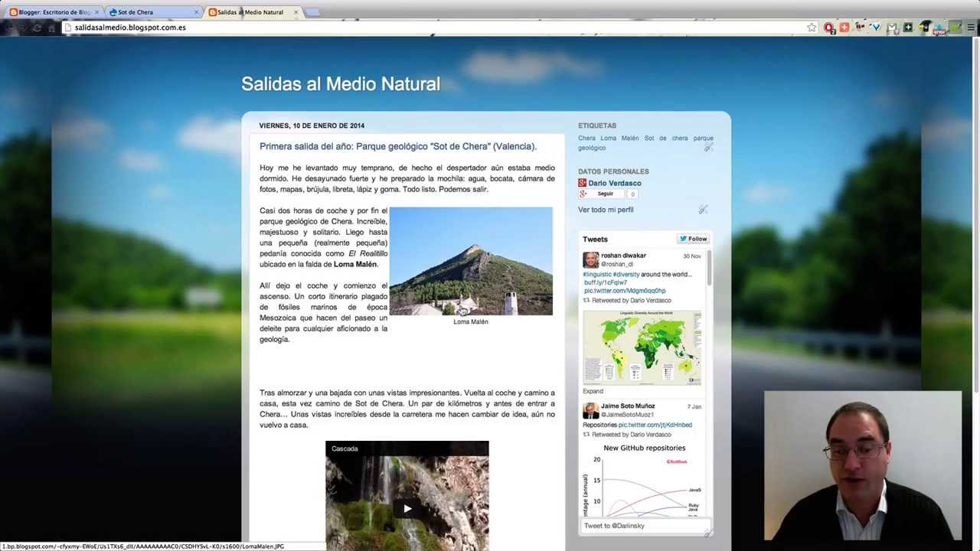Click the 30 Nov tweet date
980x551 pixels.
click(691, 256)
